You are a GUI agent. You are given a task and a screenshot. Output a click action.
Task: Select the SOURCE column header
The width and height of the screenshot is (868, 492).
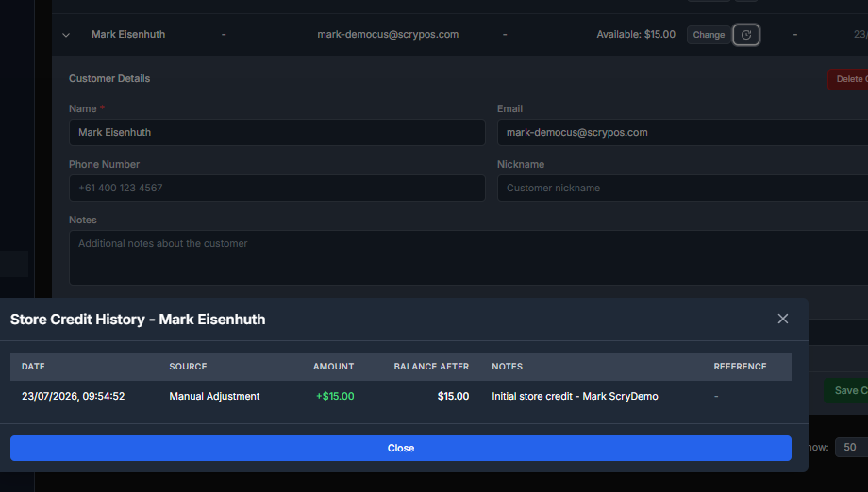188,367
